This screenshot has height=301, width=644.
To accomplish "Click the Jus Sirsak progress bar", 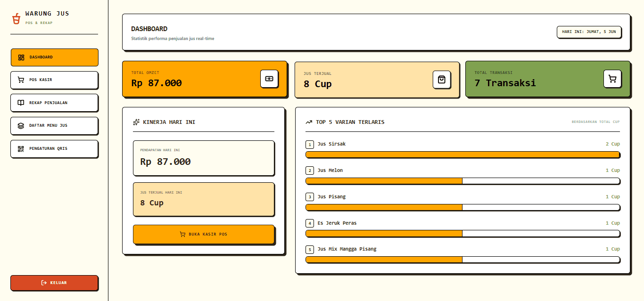I will (x=462, y=155).
